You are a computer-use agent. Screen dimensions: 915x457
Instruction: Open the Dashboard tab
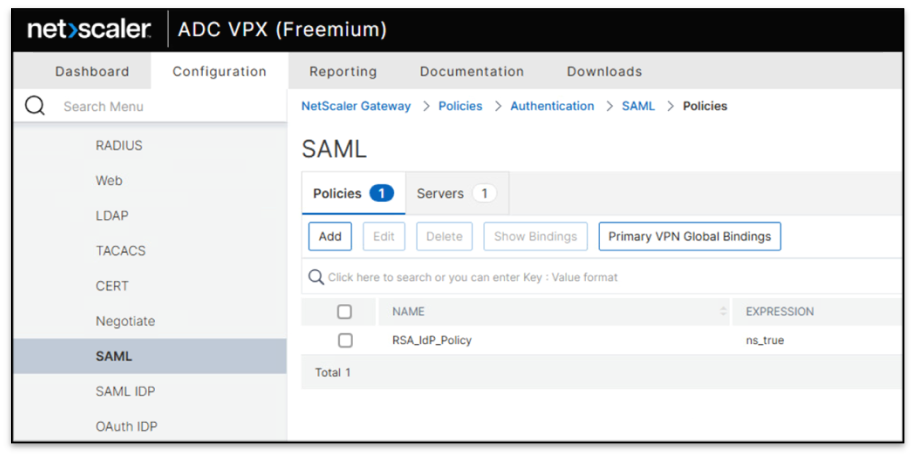(x=92, y=72)
